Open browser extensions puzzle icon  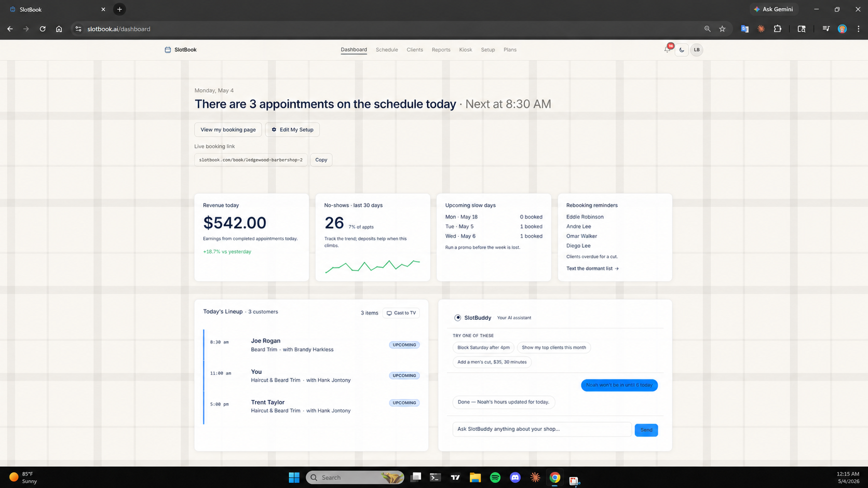[777, 29]
